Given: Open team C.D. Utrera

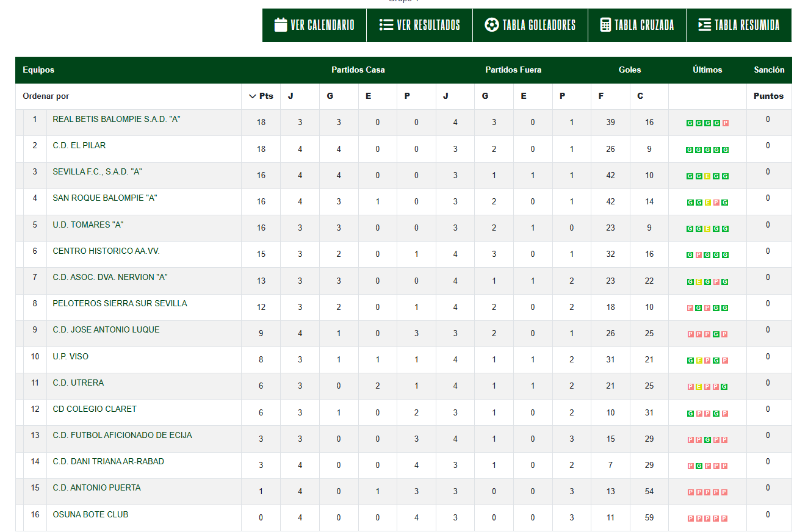Looking at the screenshot, I should tap(78, 383).
